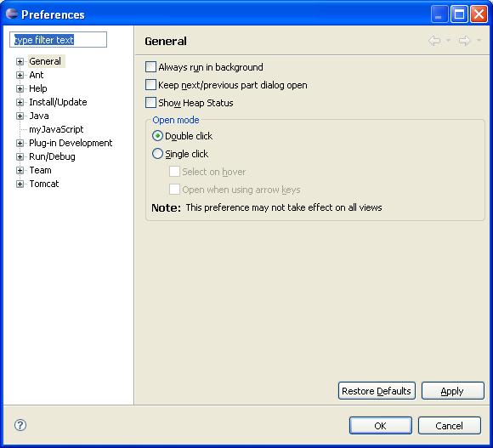The height and width of the screenshot is (448, 493).
Task: Open the forward history dropdown arrow
Action: coord(479,40)
